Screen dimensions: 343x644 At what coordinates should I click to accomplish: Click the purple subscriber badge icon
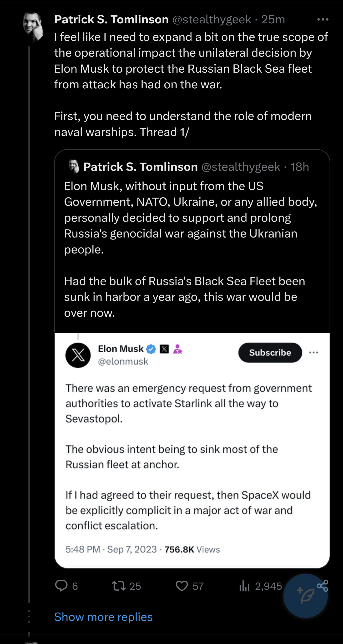point(178,349)
